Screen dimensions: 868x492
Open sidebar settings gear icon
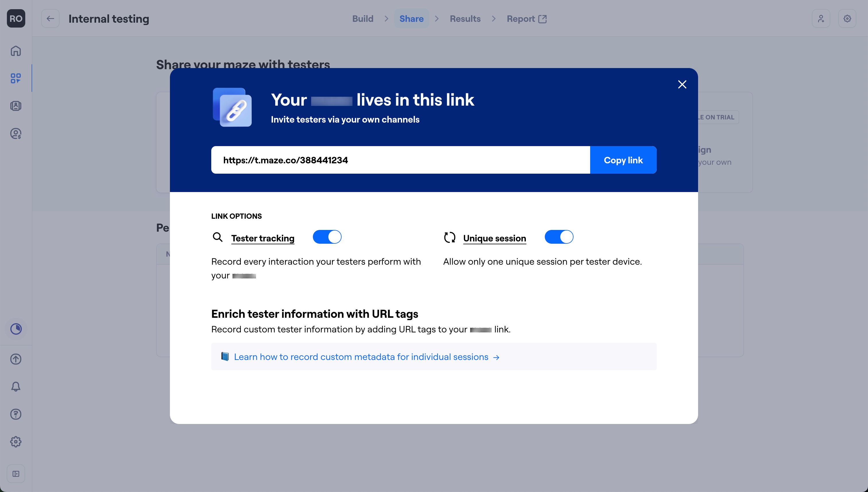click(x=16, y=442)
